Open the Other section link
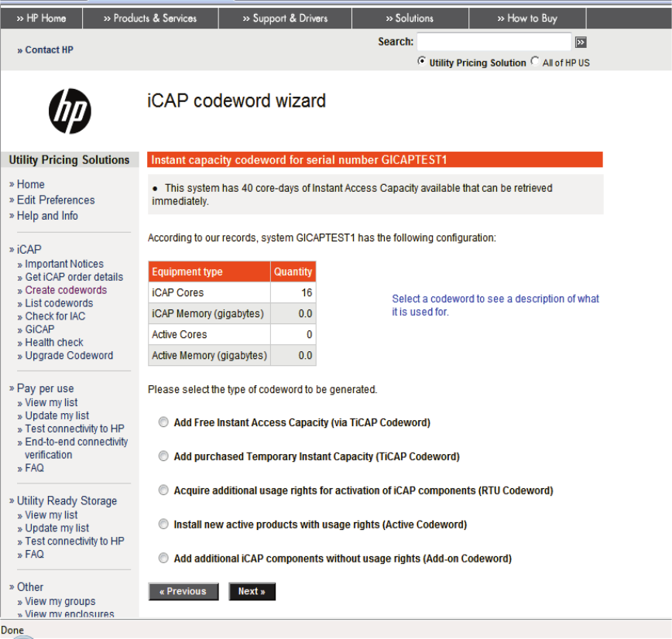The width and height of the screenshot is (672, 639). [30, 586]
